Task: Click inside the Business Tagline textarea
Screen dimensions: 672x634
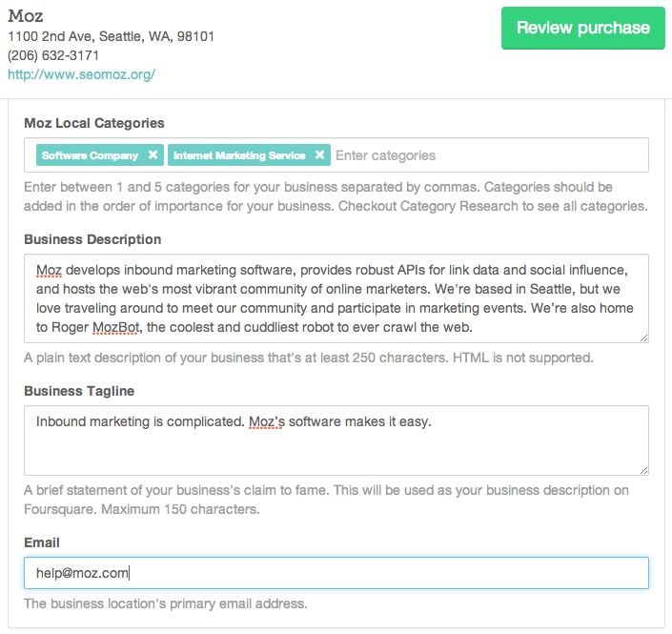Action: pos(336,440)
